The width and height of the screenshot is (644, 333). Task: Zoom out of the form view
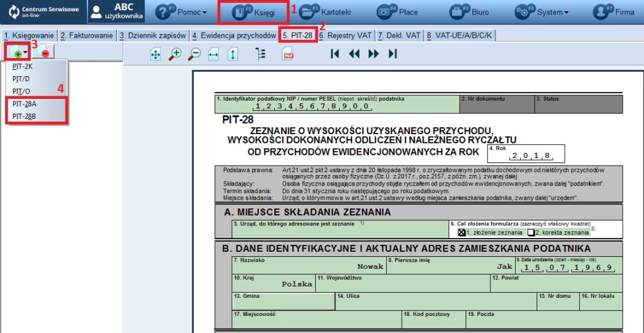click(194, 54)
